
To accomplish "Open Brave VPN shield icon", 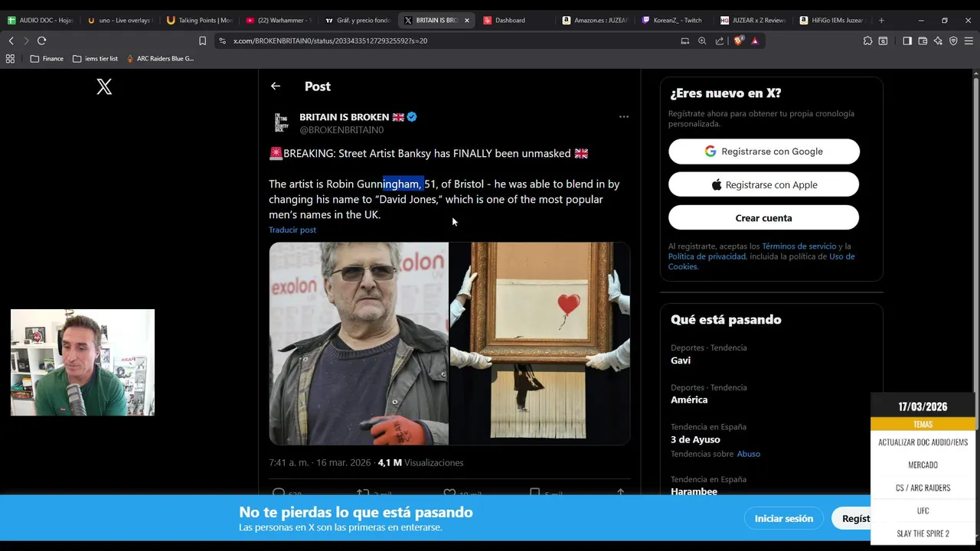I will [953, 41].
